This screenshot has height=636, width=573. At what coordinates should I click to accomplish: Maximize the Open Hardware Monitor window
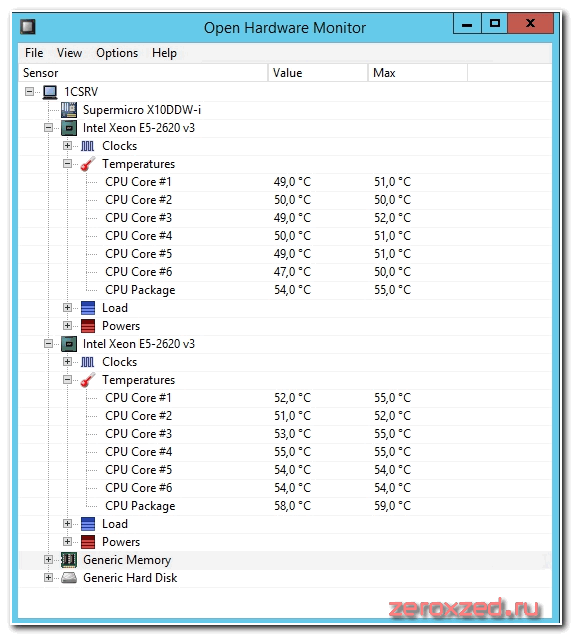coord(494,24)
